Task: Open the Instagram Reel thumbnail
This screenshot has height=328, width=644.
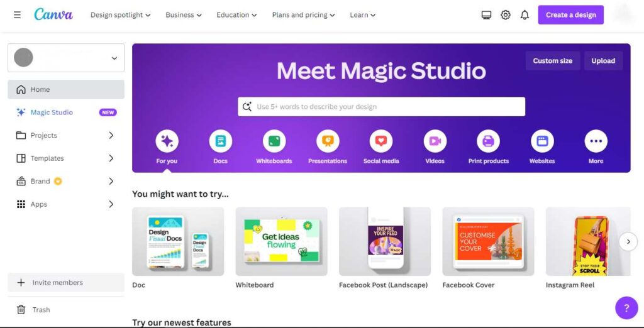Action: [x=588, y=241]
